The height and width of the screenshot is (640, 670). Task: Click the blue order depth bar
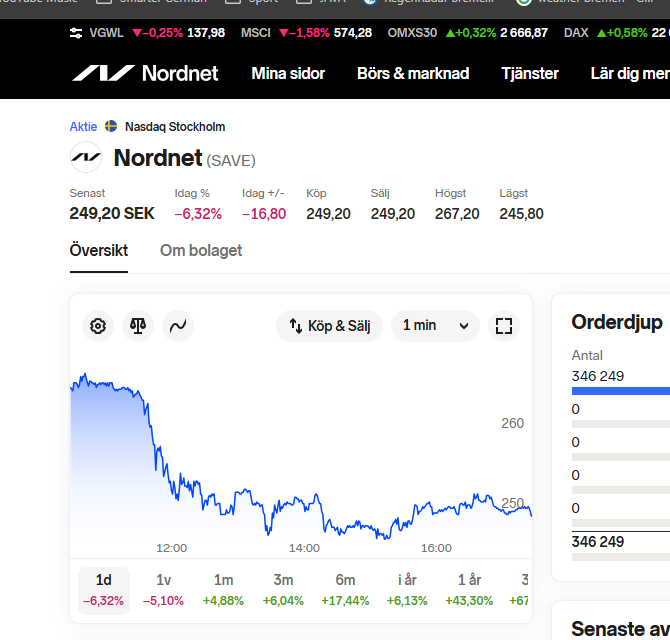click(x=620, y=391)
